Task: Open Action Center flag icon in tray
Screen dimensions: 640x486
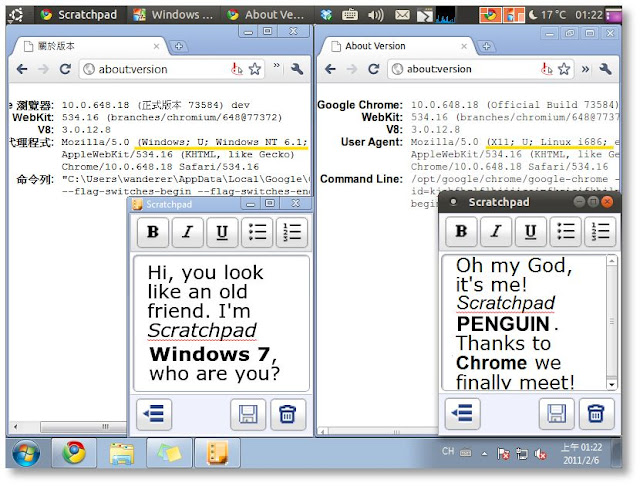Action: pos(503,454)
